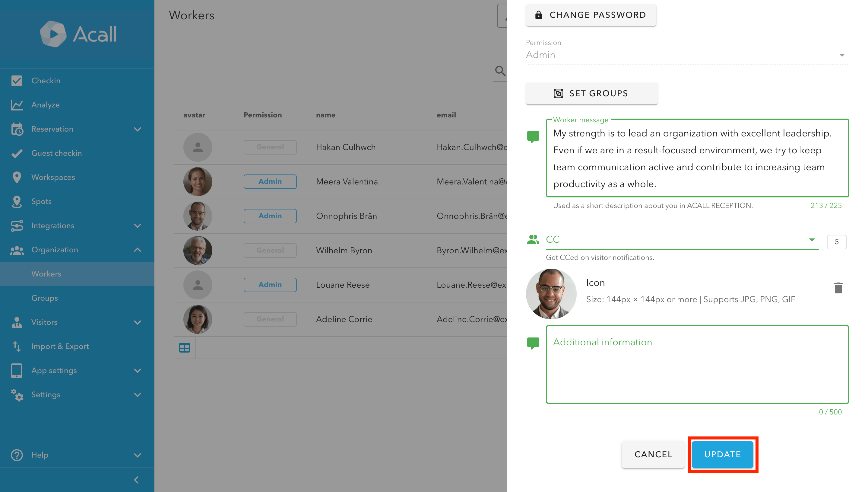Open Workspaces pin icon in sidebar
Viewport: 868px width, 492px height.
(17, 177)
